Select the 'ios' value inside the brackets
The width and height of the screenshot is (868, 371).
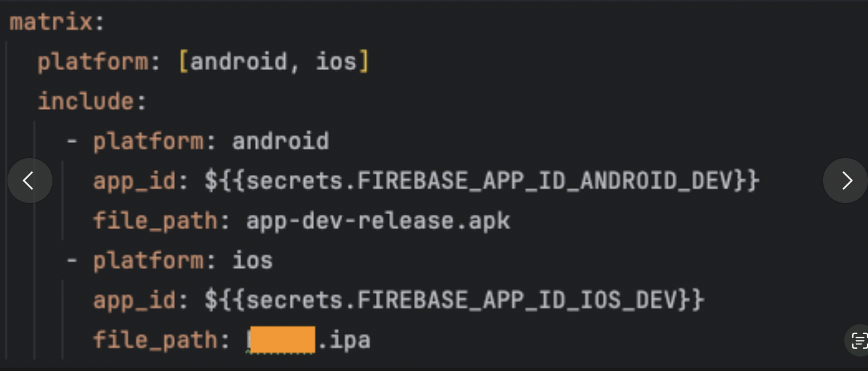(x=336, y=62)
